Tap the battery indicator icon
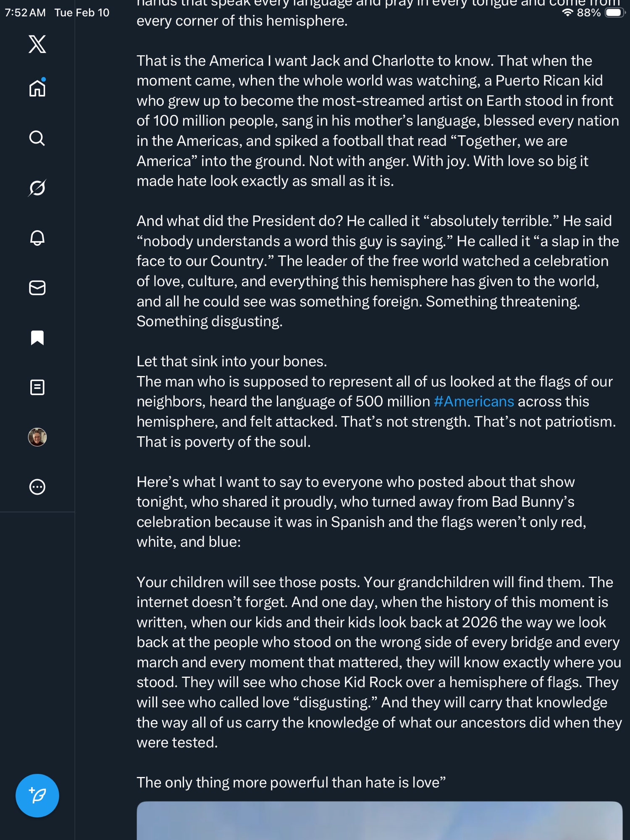Image resolution: width=630 pixels, height=840 pixels. [x=614, y=13]
